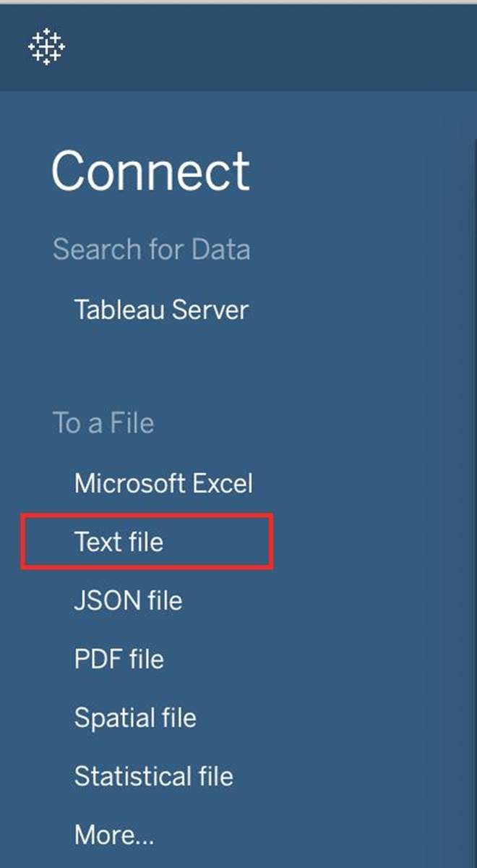Click the Search for Data section label
Screen dimensions: 477x868
(151, 250)
